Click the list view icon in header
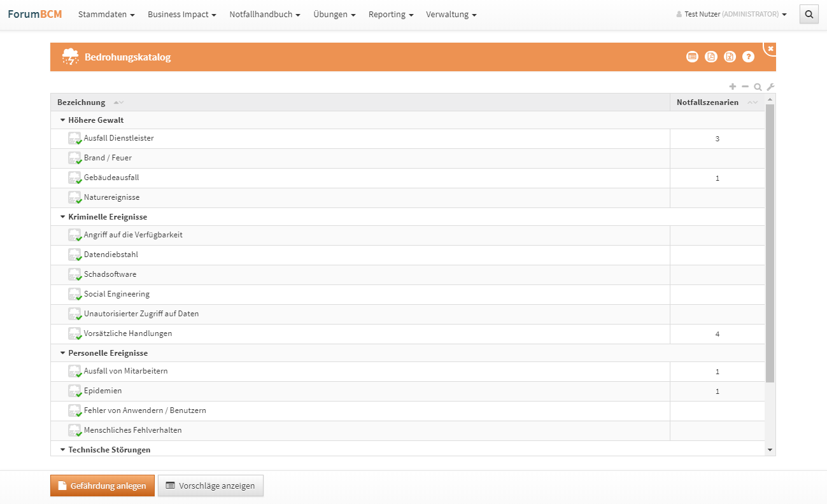Screen dimensions: 827x504 pyautogui.click(x=692, y=57)
